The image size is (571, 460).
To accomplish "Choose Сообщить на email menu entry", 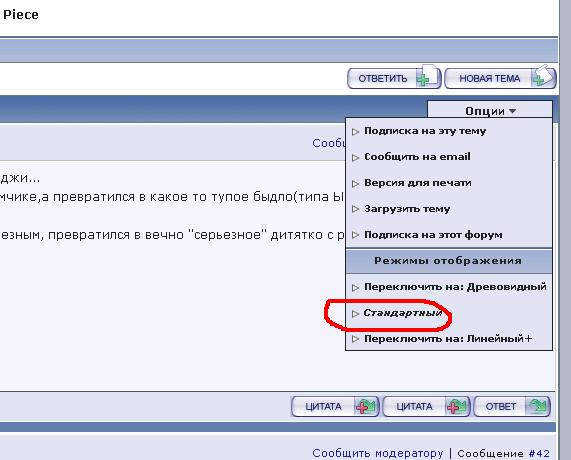I will pos(417,157).
